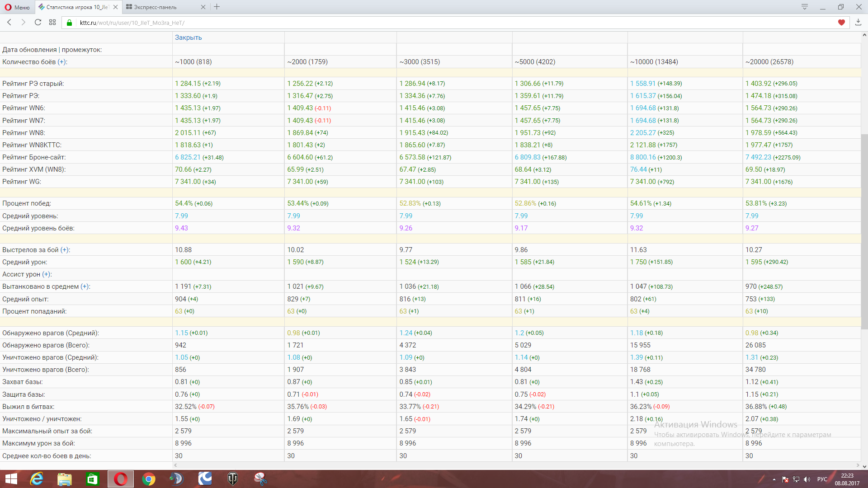Select the ~10000 (13484) battles column header

654,62
